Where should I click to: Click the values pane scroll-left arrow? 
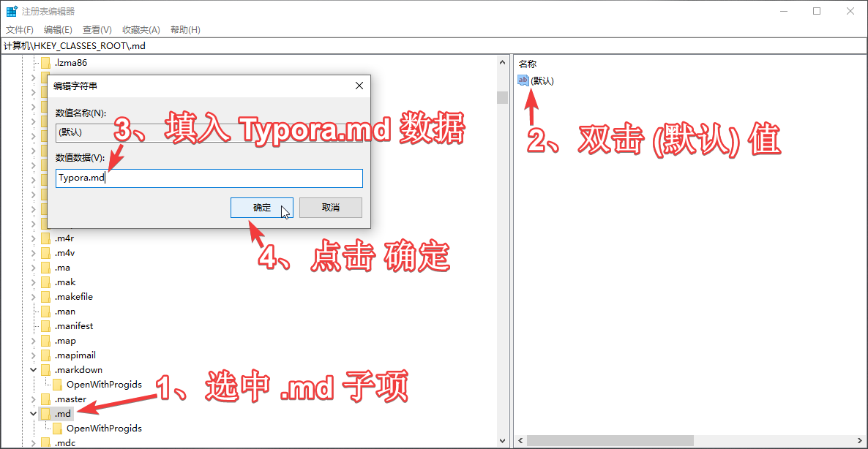point(520,441)
